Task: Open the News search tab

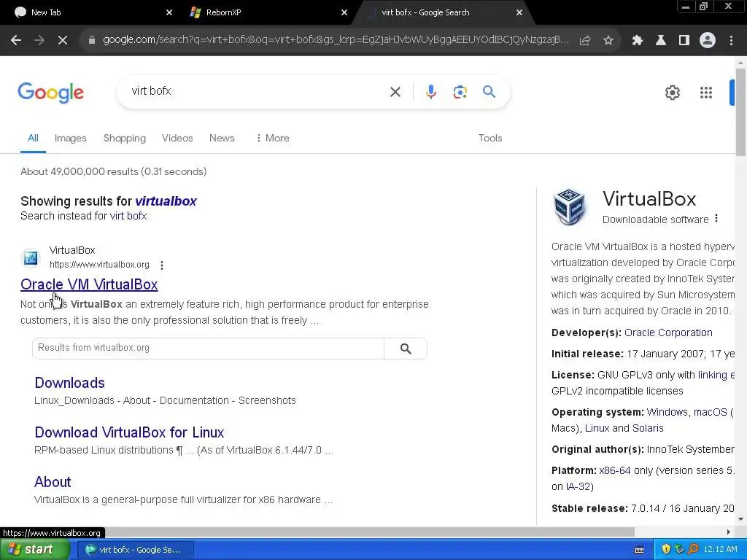Action: 222,138
